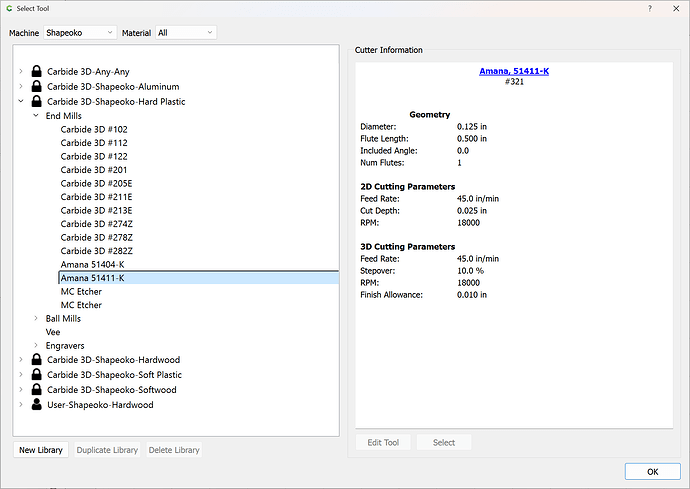Click lock icon of Carbide 3D-Shapeoko-Hard Plastic
The height and width of the screenshot is (489, 690).
click(x=37, y=101)
